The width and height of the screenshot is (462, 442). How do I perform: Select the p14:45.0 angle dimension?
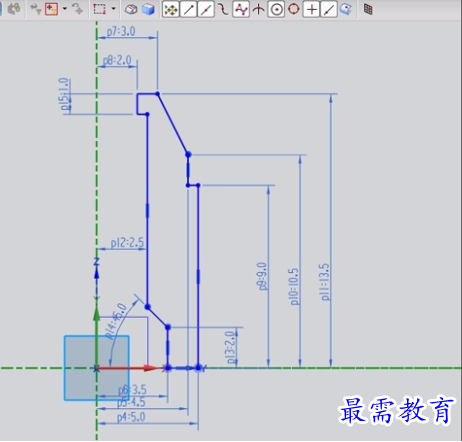tap(116, 321)
